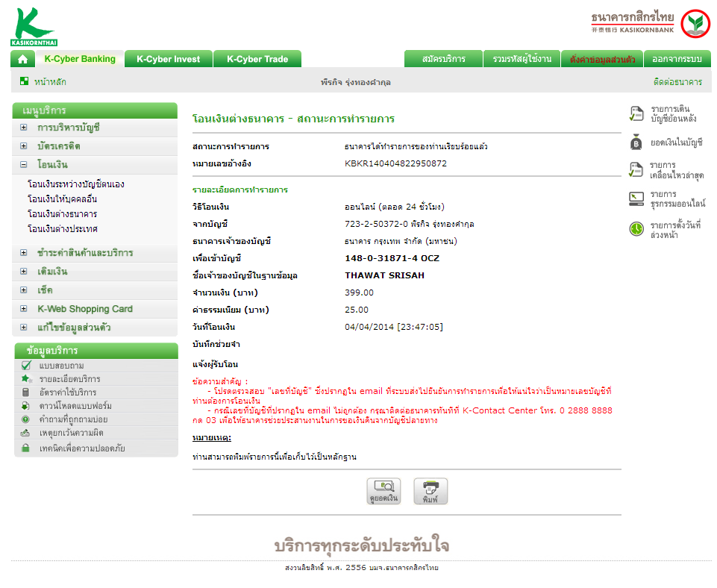Expand the เช็ค menu section

tap(24, 290)
